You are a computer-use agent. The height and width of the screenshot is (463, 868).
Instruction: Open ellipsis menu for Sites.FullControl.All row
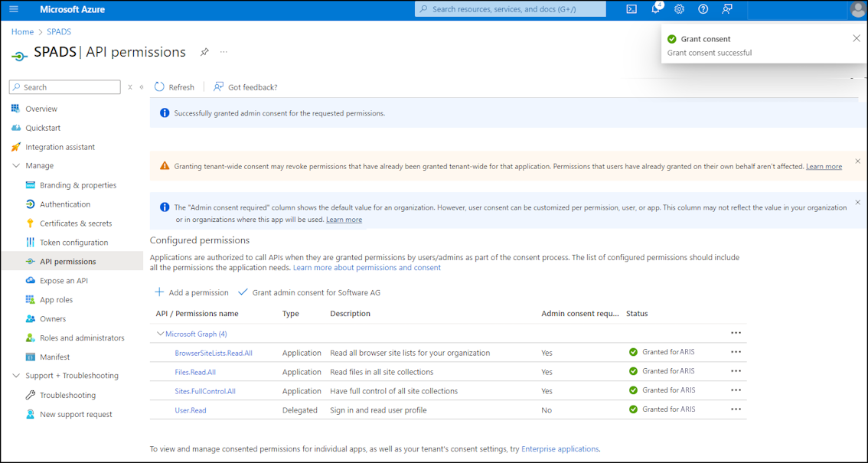(x=736, y=390)
